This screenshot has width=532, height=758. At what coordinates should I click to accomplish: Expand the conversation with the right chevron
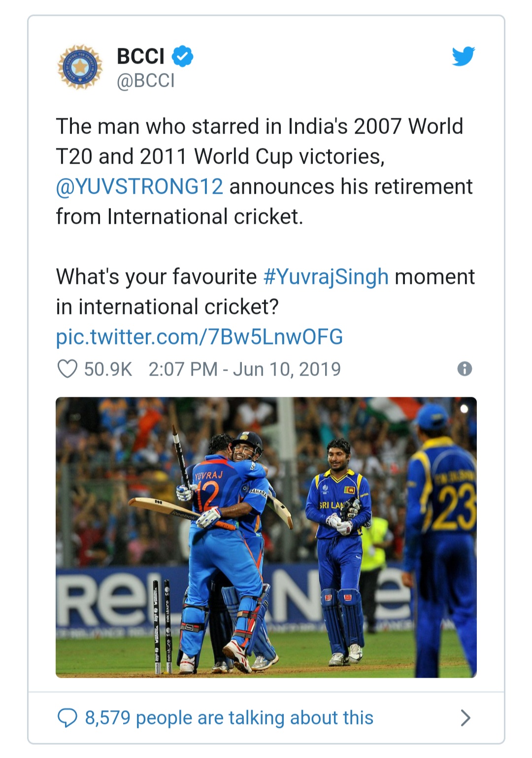coord(465,718)
